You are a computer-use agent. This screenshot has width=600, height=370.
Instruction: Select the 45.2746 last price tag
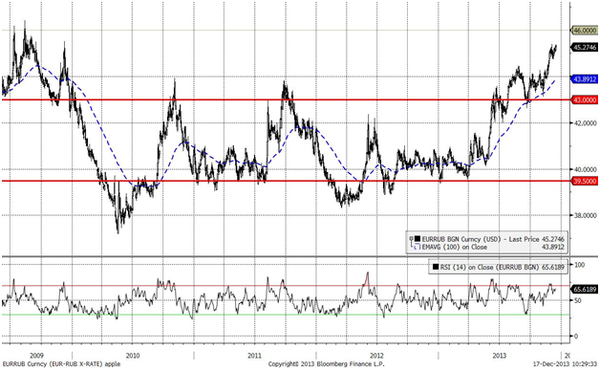(x=584, y=47)
